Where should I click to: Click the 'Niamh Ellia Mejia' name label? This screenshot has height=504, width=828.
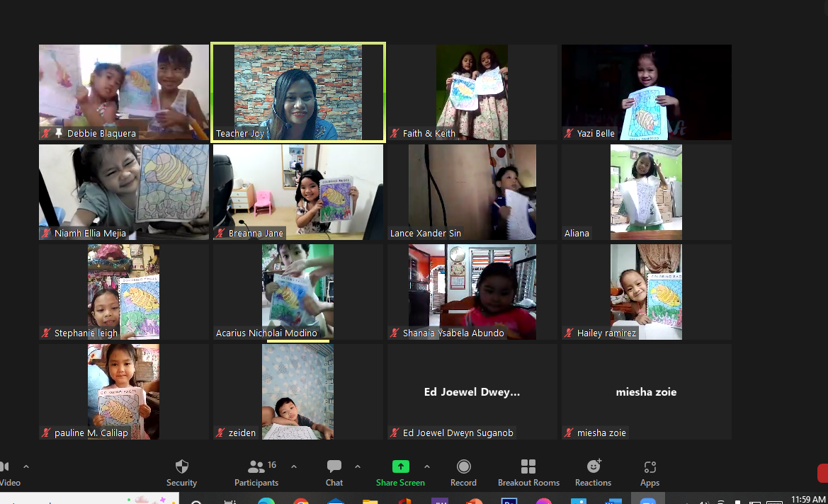coord(90,234)
